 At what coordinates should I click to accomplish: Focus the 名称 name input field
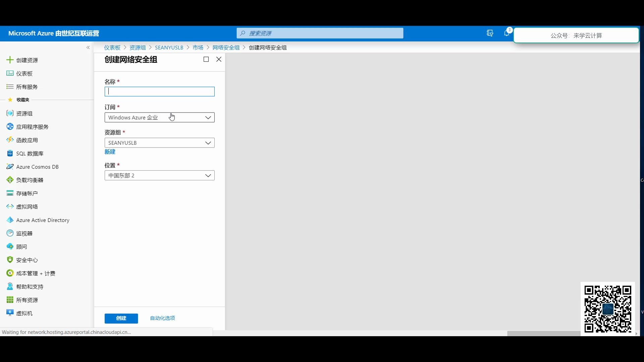click(160, 92)
